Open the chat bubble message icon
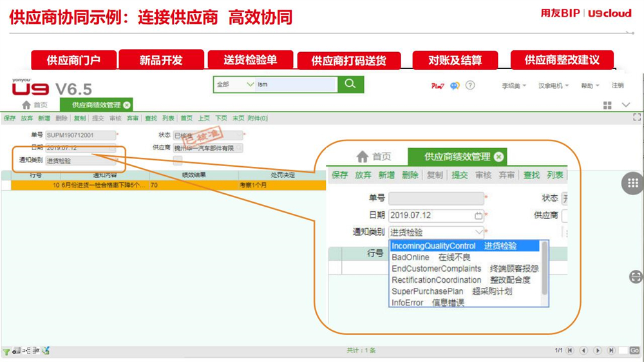Viewport: 644px width, 362px height. tap(455, 86)
